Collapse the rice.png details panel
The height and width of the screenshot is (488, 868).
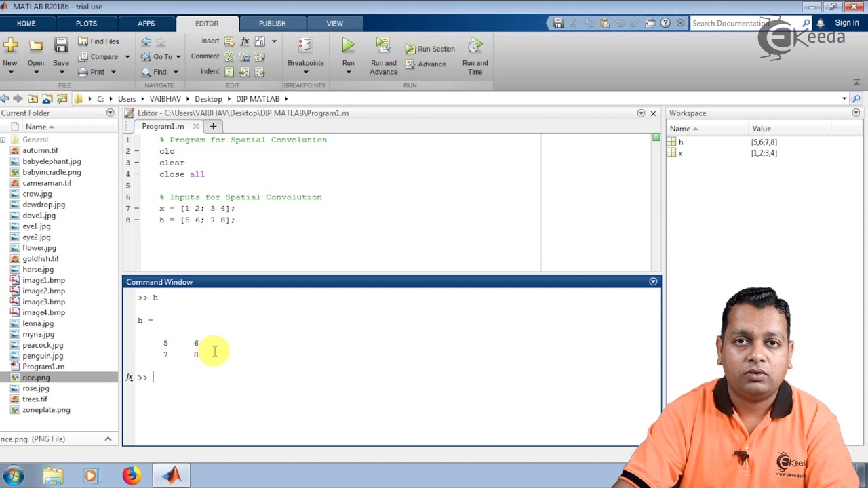108,439
